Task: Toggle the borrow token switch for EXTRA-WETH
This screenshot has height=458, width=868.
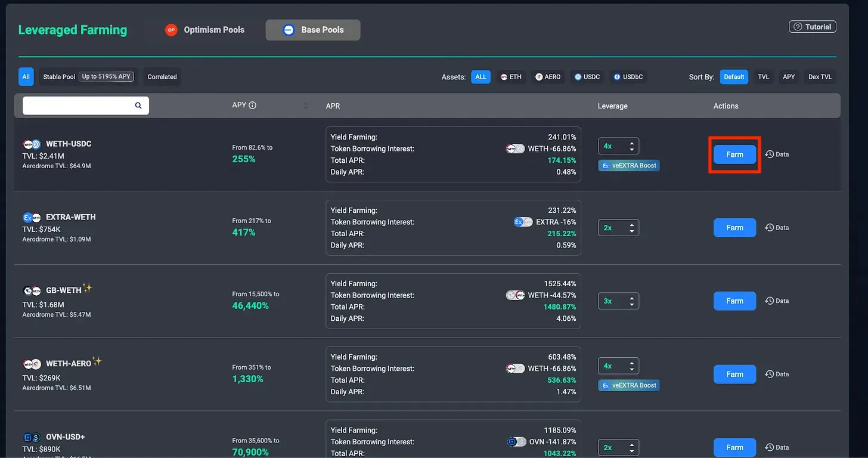Action: tap(523, 222)
